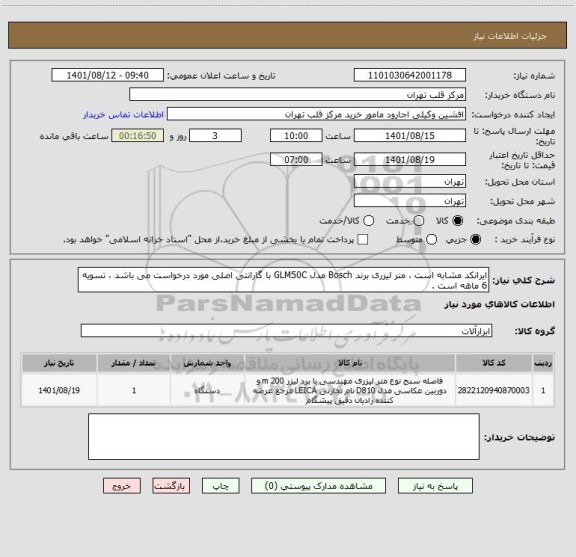Click the توضیحات خریدار text area

(284, 436)
